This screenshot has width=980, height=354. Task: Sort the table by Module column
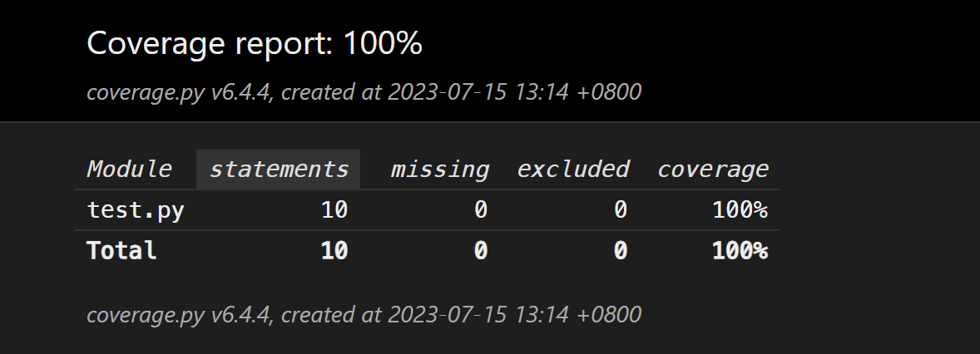point(129,170)
